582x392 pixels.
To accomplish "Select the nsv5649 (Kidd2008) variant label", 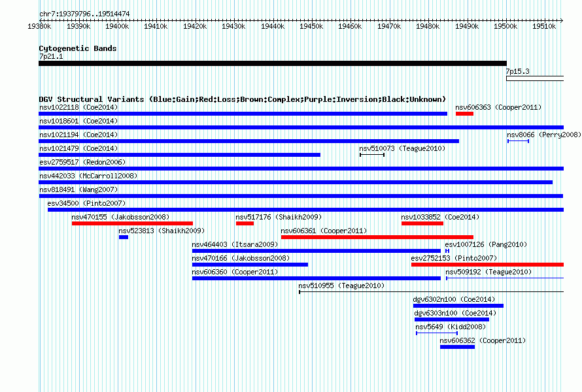I will coord(451,327).
